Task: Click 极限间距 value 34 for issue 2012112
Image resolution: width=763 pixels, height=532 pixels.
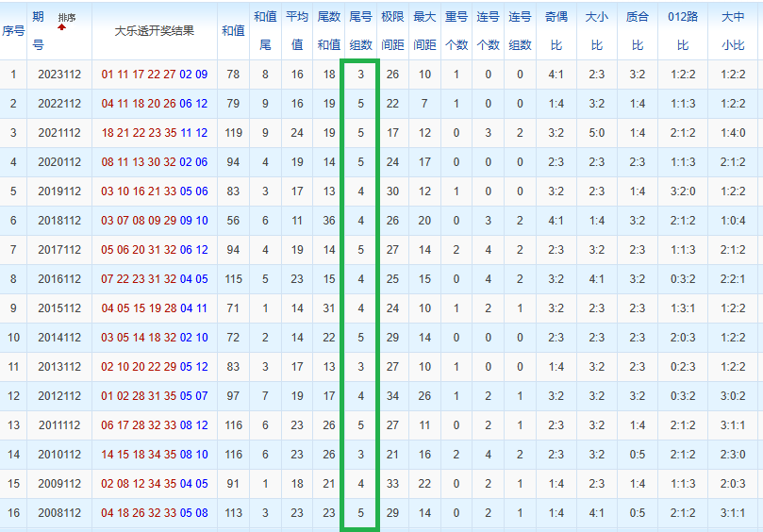Action: [392, 396]
